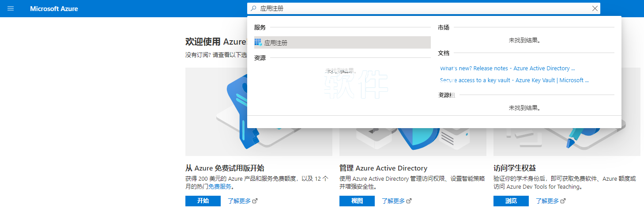Image resolution: width=644 pixels, height=224 pixels.
Task: Open 了解更多 beside the 浏览 button
Action: point(547,201)
